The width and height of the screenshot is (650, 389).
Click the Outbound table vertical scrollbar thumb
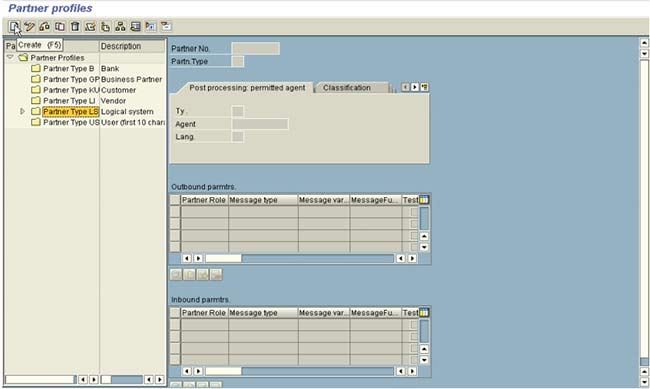(x=424, y=219)
